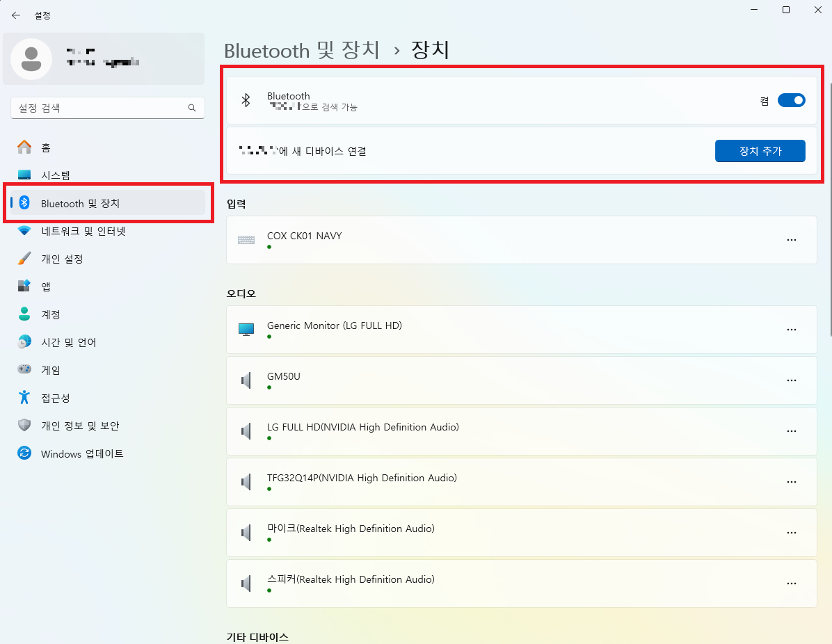Click the search magnifier icon
This screenshot has width=832, height=644.
coord(192,108)
